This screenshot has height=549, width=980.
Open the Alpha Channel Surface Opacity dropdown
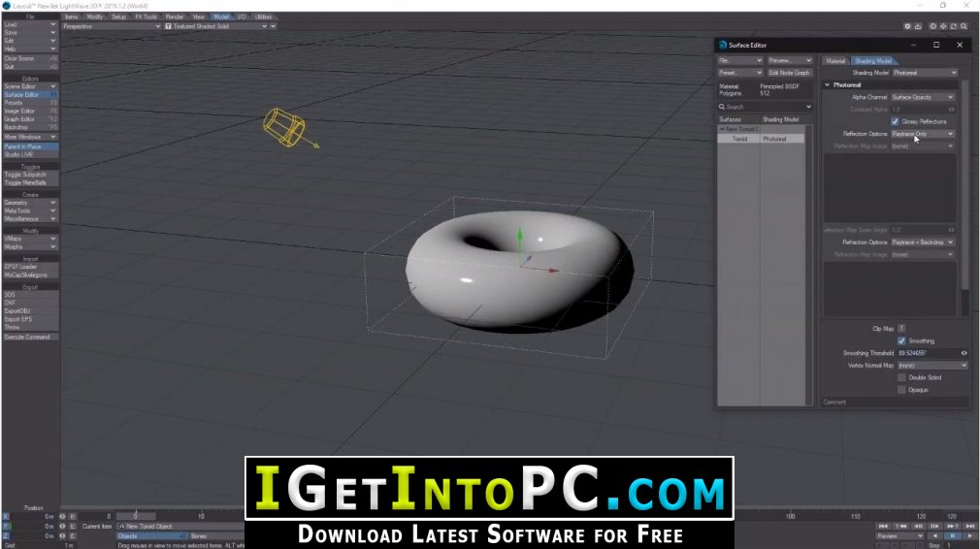click(x=923, y=97)
